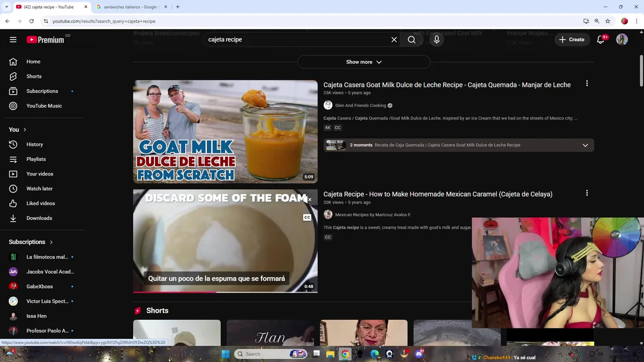The height and width of the screenshot is (362, 644).
Task: Open Subscriptions from the sidebar
Action: (x=42, y=91)
